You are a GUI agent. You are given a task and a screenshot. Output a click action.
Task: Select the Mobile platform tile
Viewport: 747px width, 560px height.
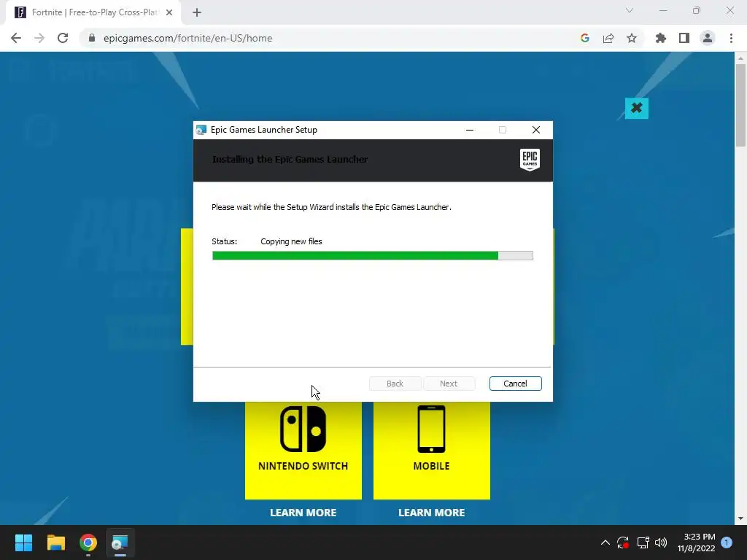tap(432, 451)
